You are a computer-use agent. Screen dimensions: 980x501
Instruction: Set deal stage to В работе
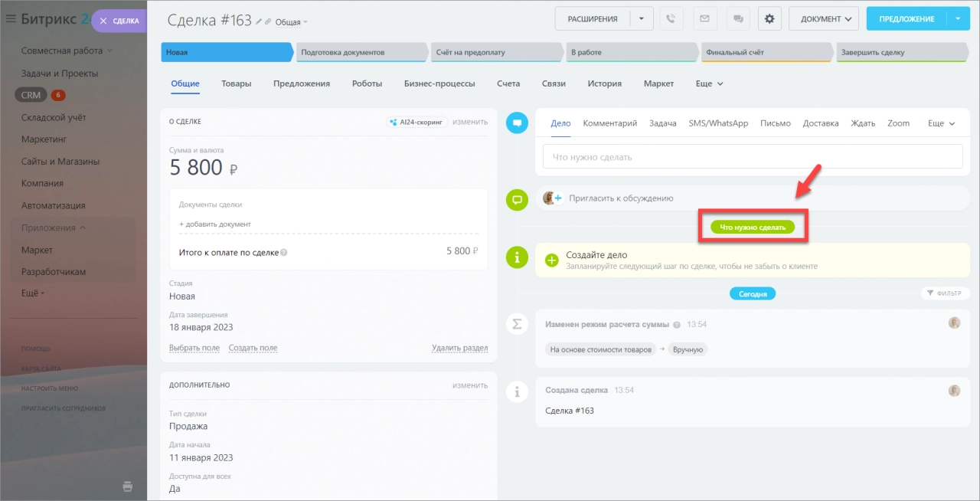coord(632,52)
